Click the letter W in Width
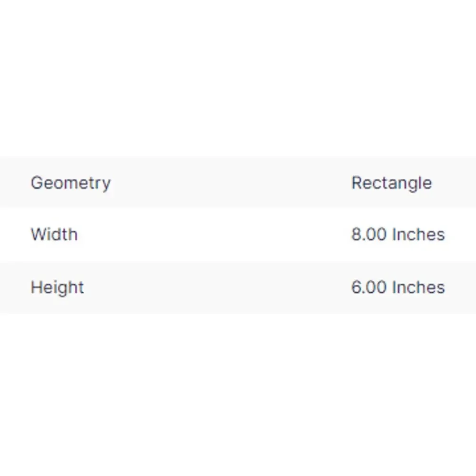Viewport: 476px width, 476px height. coord(40,235)
